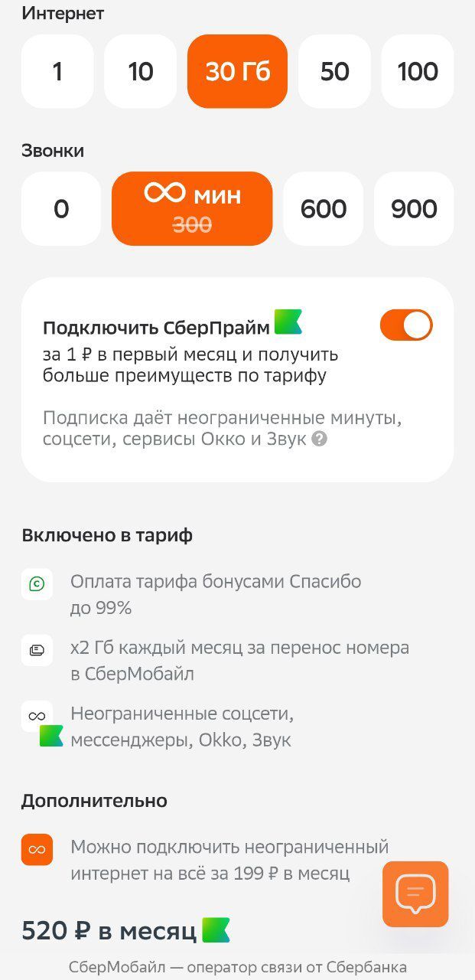Viewport: 475px width, 980px height.
Task: Tap the 520 ₽ в месяц price
Action: click(x=109, y=931)
